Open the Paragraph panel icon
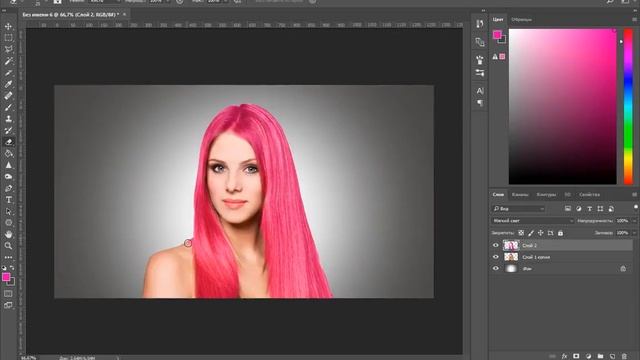 pyautogui.click(x=480, y=103)
